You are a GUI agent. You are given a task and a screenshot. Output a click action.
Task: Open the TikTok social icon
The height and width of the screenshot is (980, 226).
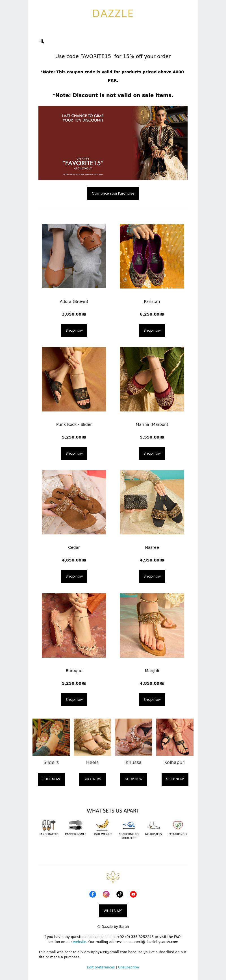(120, 894)
